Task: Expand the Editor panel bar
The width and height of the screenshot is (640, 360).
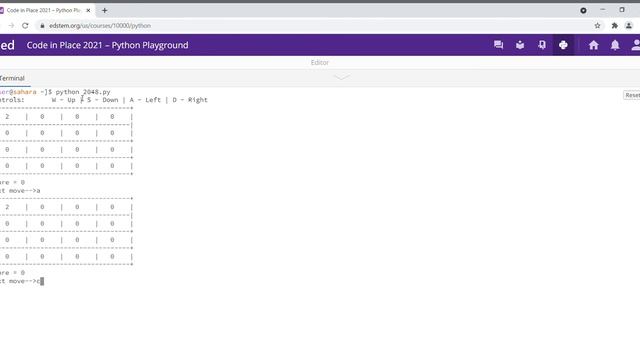Action: (320, 62)
